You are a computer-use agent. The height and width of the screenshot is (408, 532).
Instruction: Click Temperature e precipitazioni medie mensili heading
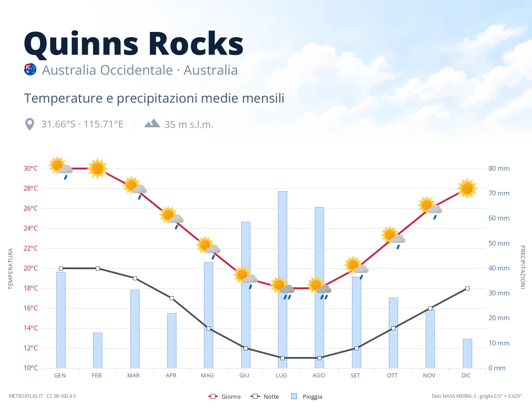154,98
